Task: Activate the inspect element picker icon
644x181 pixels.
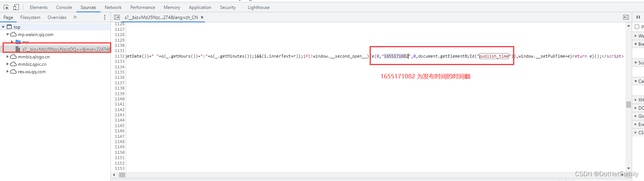Action: [6, 7]
